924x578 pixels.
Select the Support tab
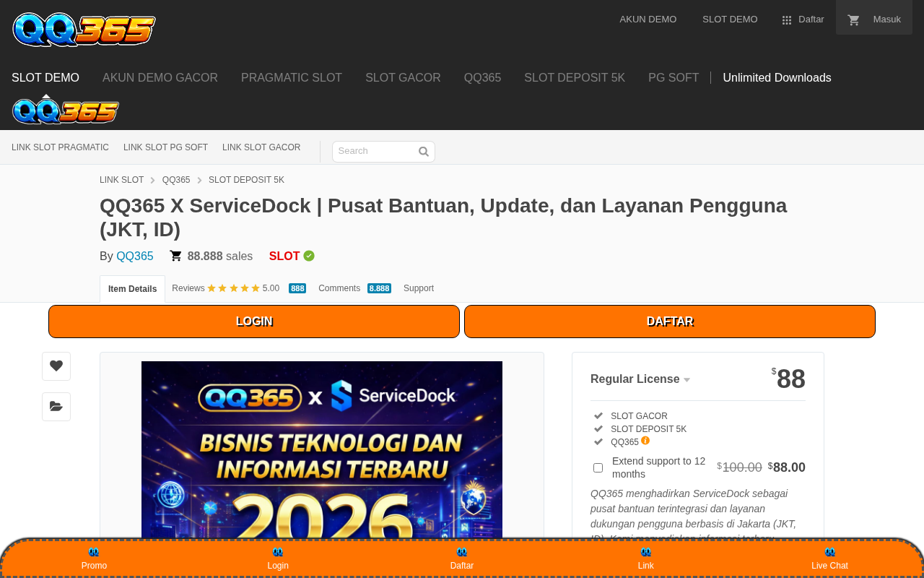point(419,288)
